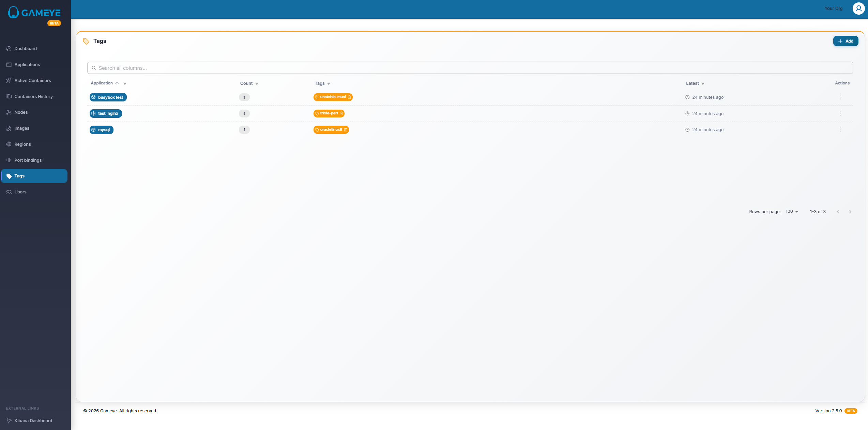
Task: Toggle Application column sort arrow
Action: [117, 83]
